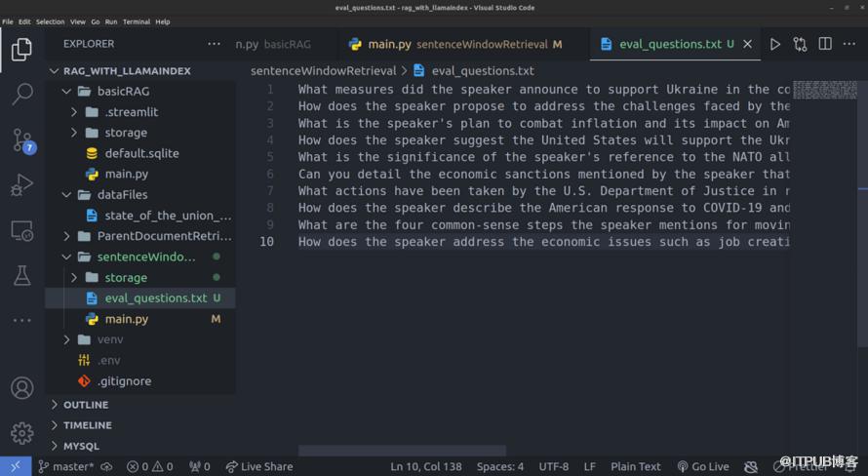Image resolution: width=868 pixels, height=476 pixels.
Task: Open default.sqlite in the explorer
Action: coord(141,153)
